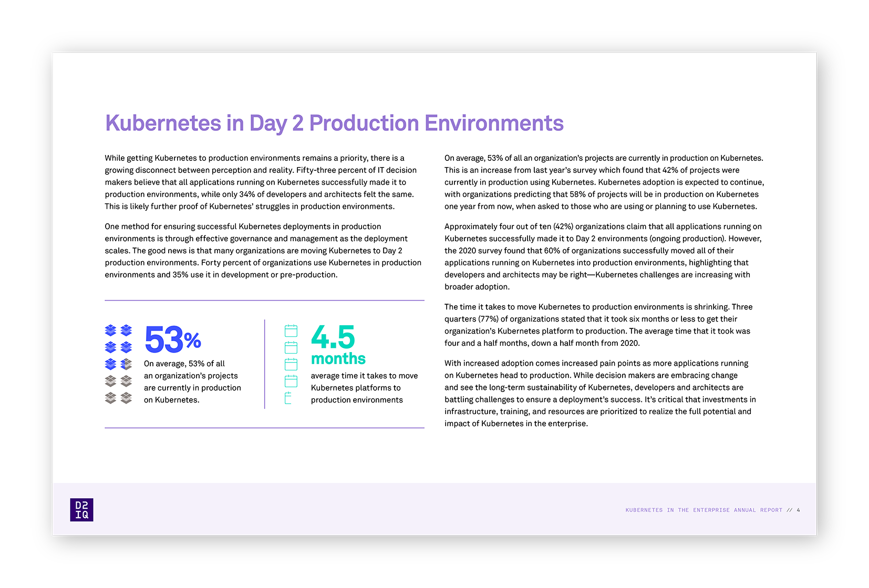Click paragraph starting The time it takes to move
This screenshot has height=588, width=869.
point(598,325)
